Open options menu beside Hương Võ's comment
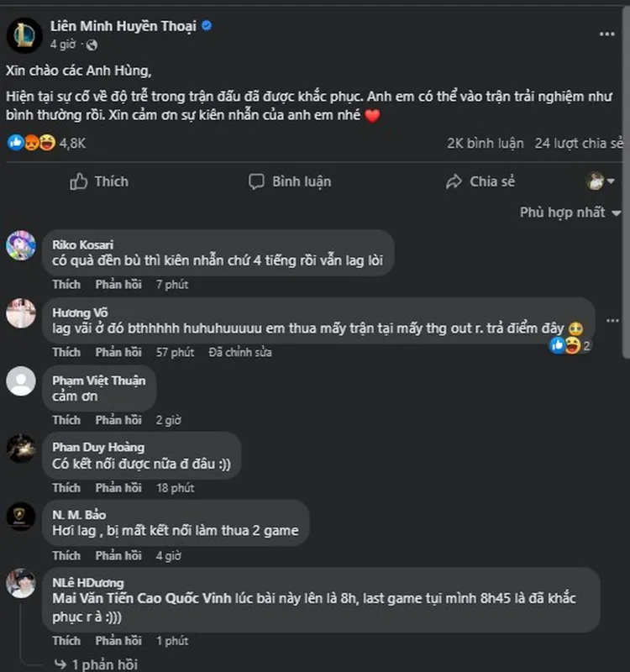 pos(612,321)
